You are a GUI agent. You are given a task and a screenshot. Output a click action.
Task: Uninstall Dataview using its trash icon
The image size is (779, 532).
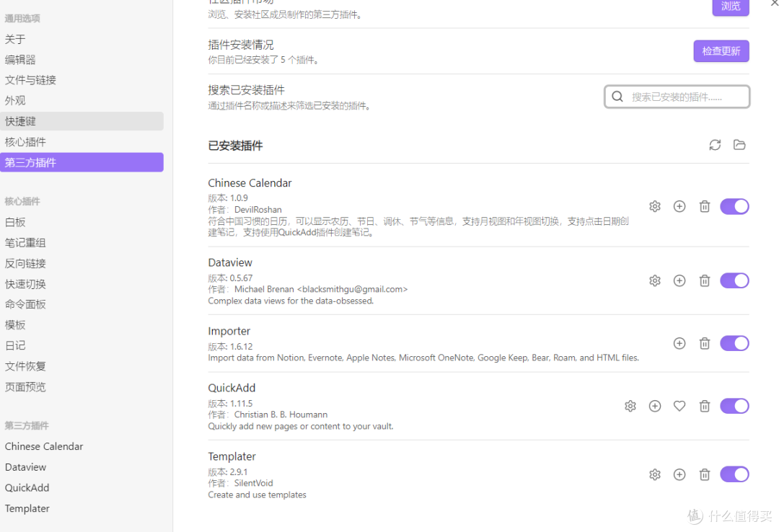coord(705,280)
